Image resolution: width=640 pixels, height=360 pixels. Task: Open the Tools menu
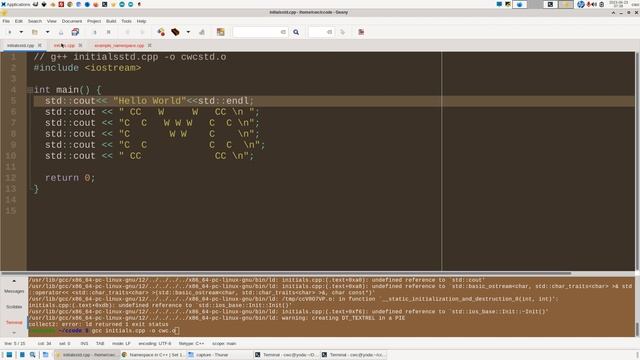(127, 21)
